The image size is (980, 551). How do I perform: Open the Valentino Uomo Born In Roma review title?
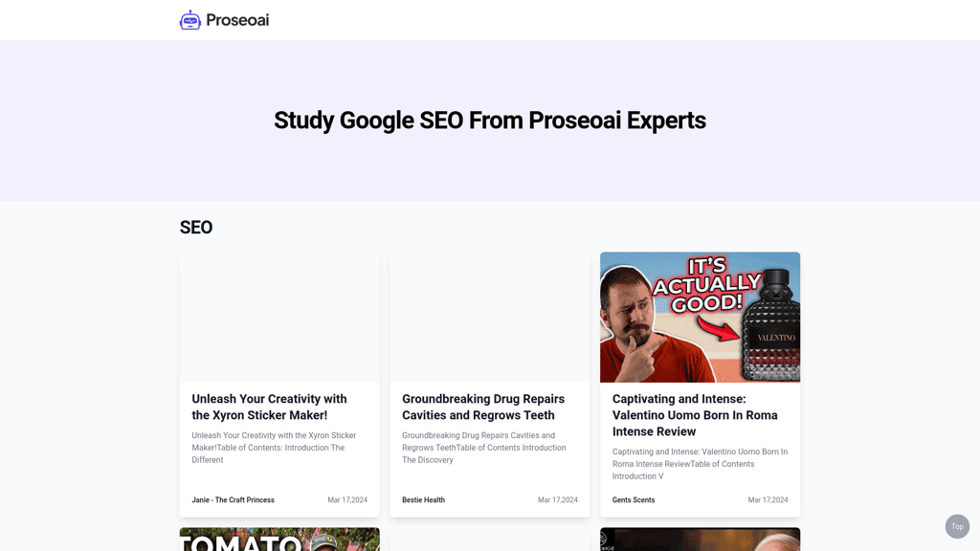tap(695, 415)
